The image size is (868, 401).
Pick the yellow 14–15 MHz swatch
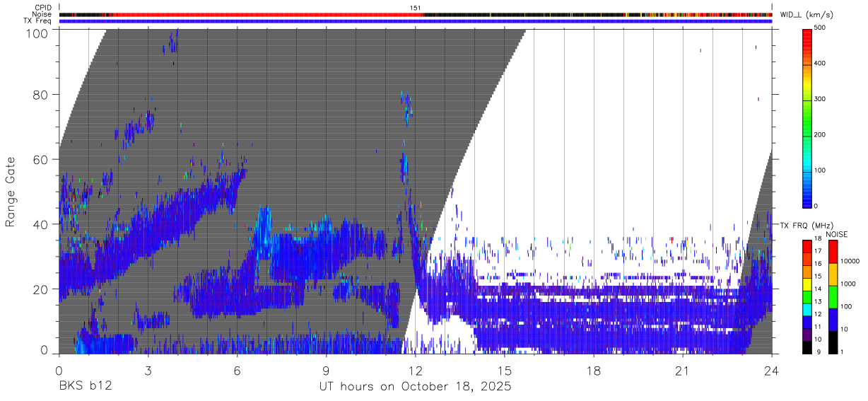coord(808,285)
